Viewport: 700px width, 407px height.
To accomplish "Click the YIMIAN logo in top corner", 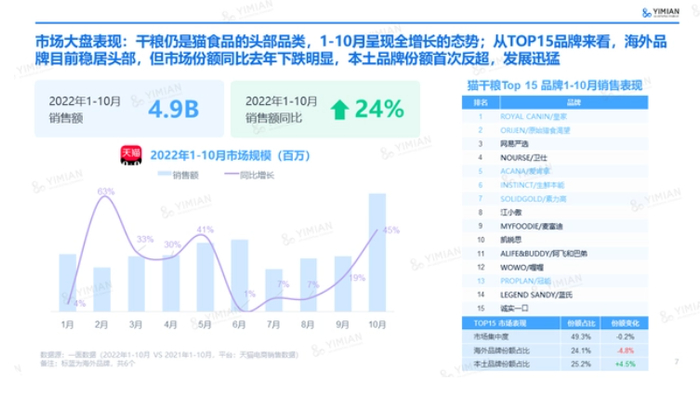I will click(x=660, y=12).
